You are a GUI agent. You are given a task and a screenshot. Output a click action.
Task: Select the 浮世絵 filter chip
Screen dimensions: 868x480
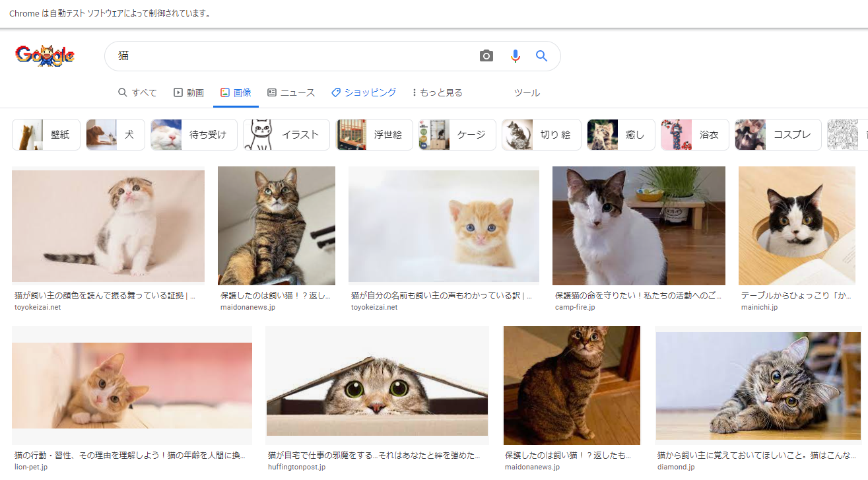[x=374, y=135]
